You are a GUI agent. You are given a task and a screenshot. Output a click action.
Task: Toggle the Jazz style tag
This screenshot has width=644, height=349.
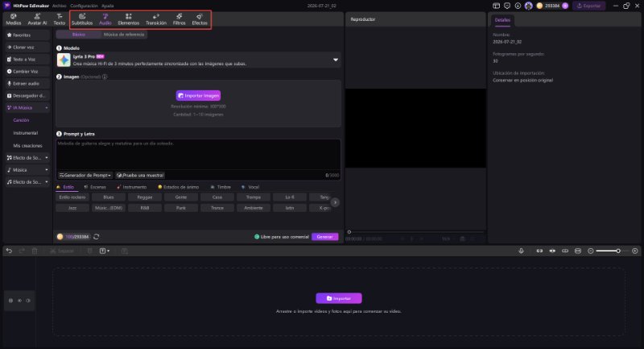72,208
